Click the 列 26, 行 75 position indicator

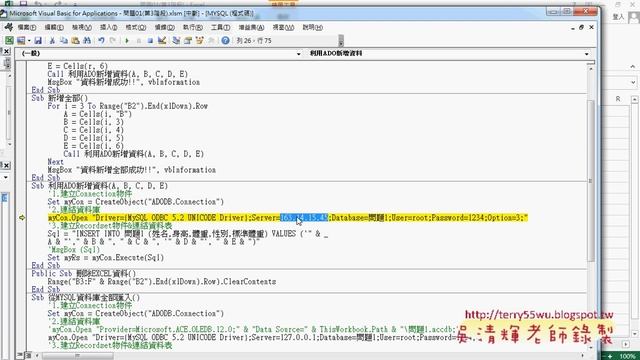point(254,41)
